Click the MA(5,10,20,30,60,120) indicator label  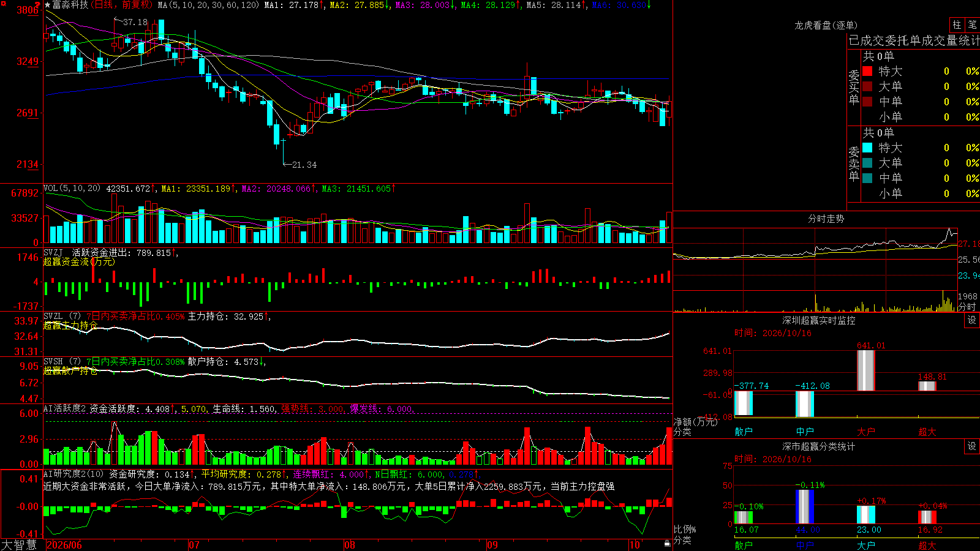pyautogui.click(x=208, y=5)
